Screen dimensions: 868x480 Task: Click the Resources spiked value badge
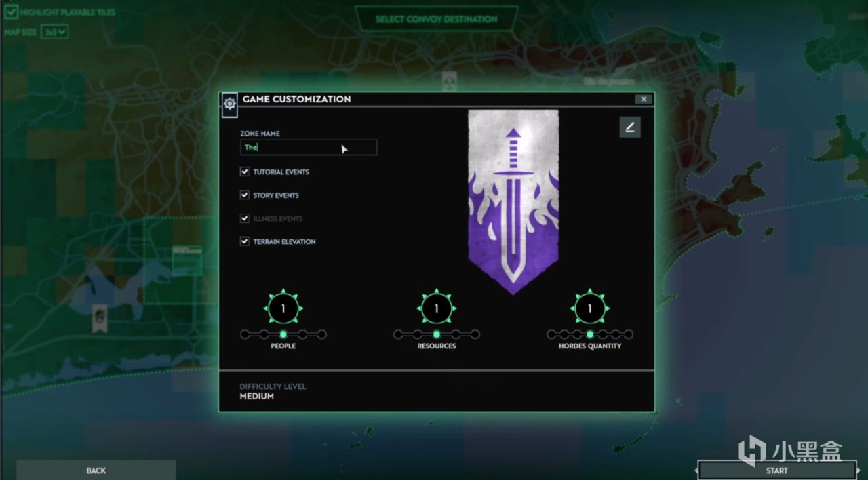[x=437, y=308]
